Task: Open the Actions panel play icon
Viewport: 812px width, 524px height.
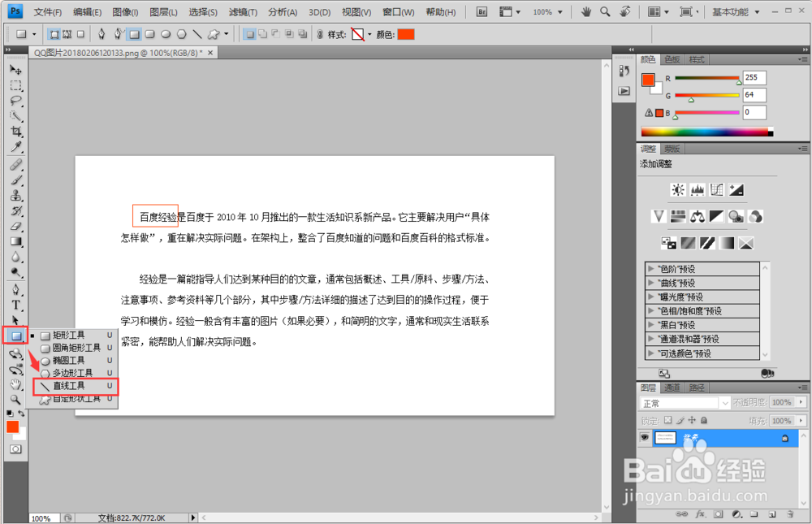Action: [x=624, y=91]
